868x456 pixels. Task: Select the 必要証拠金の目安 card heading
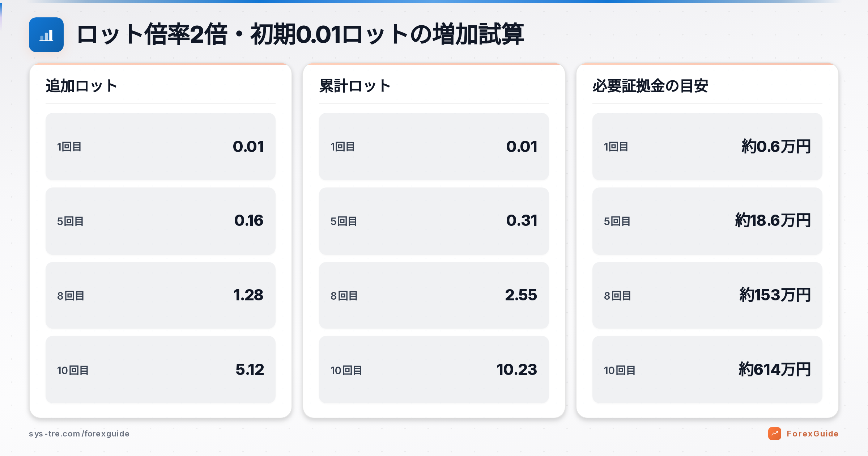coord(650,86)
